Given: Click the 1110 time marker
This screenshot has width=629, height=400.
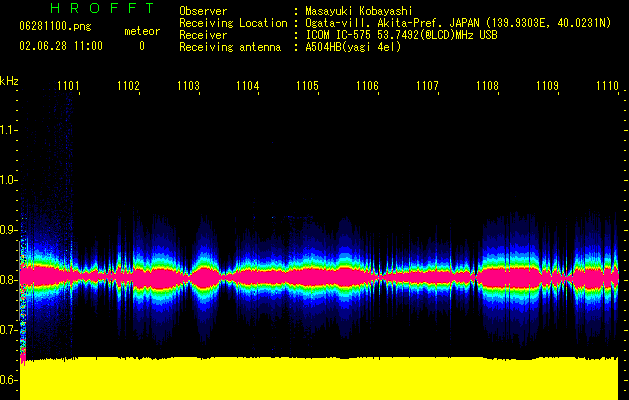Looking at the screenshot, I should click(x=607, y=85).
